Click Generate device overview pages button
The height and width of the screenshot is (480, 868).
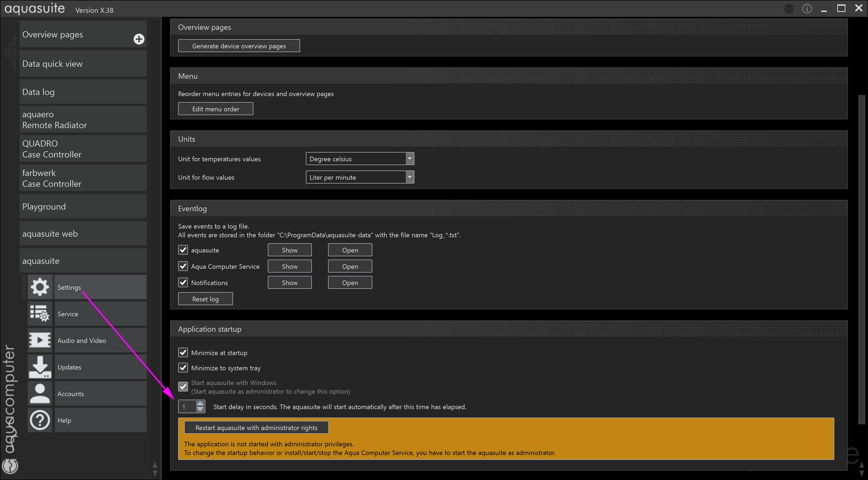pos(239,46)
